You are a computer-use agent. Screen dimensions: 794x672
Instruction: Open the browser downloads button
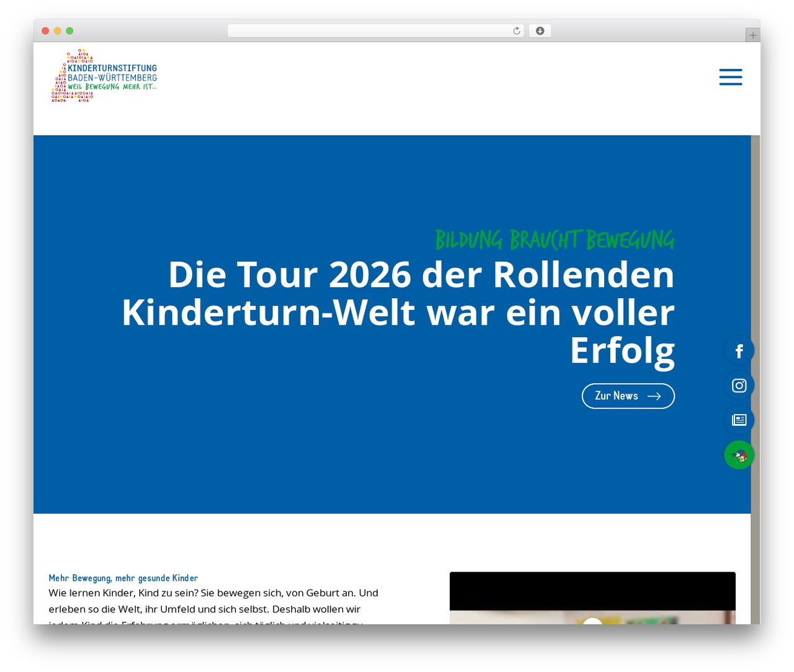click(540, 31)
